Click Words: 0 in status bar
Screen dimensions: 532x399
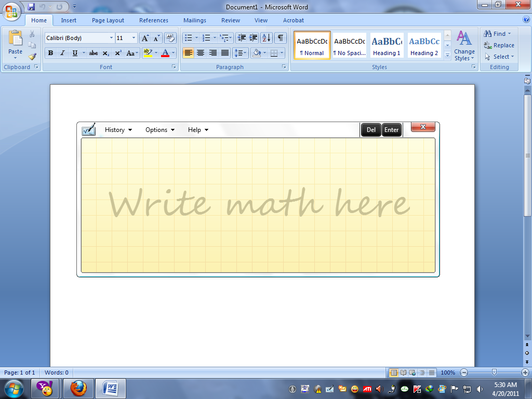(x=56, y=373)
